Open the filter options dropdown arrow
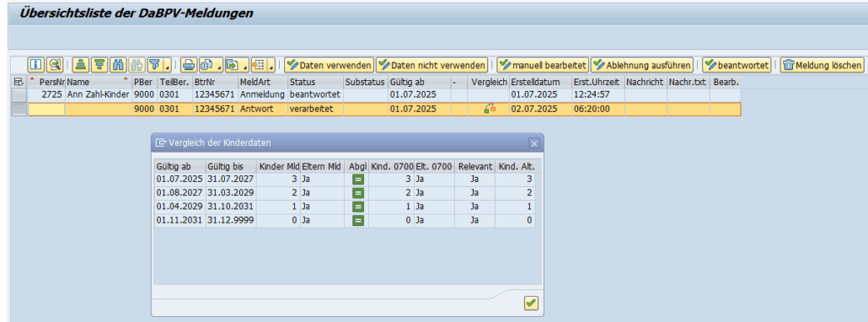Image resolution: width=868 pixels, height=322 pixels. pyautogui.click(x=167, y=65)
